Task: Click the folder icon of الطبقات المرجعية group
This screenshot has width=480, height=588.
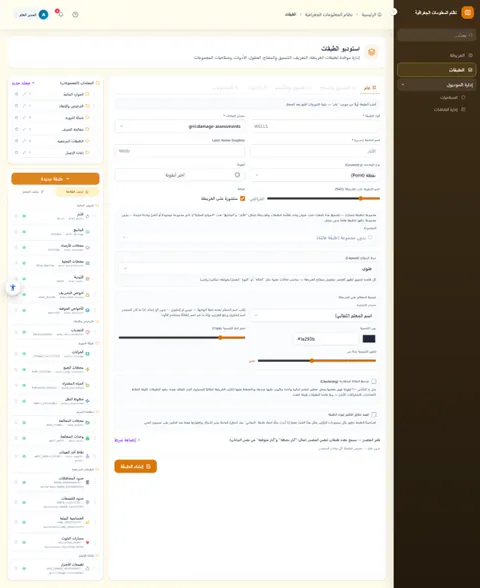Action: (x=87, y=141)
